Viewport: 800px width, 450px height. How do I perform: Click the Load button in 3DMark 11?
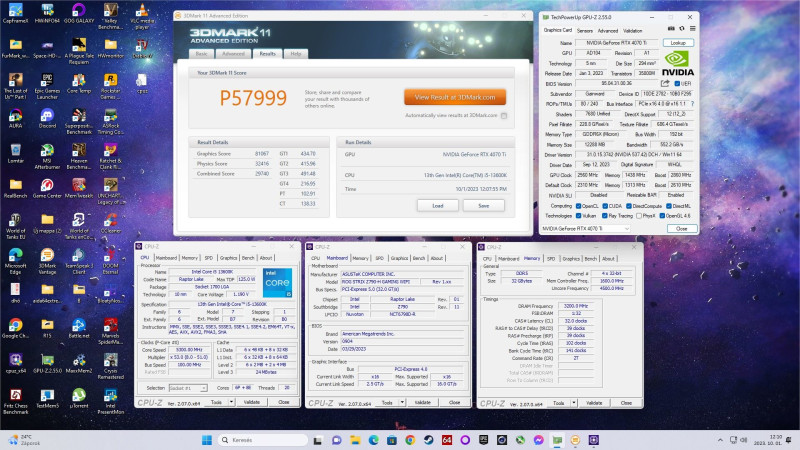(x=438, y=206)
